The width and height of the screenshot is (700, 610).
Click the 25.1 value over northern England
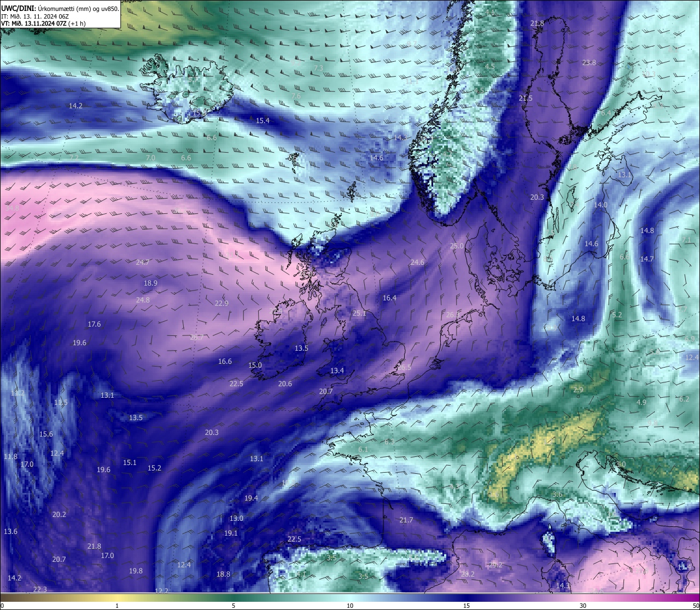click(x=359, y=313)
